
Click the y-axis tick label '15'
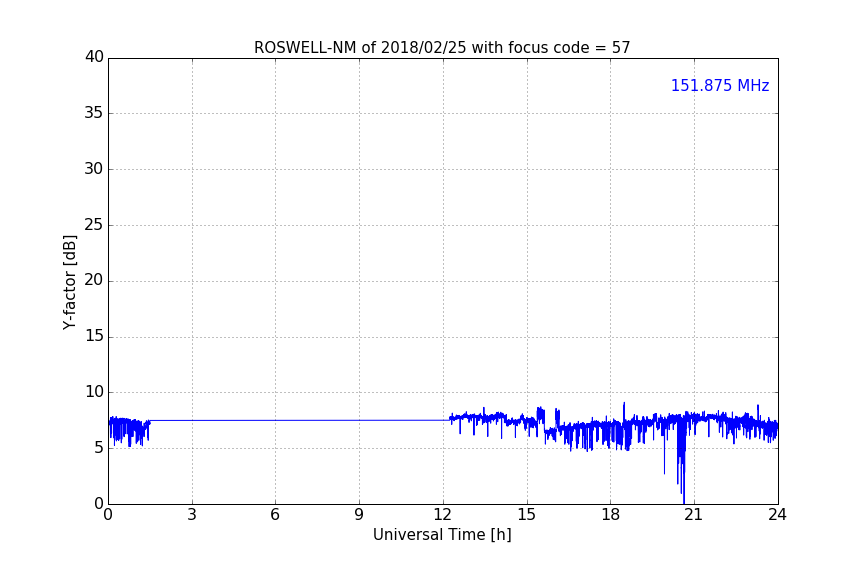pyautogui.click(x=94, y=336)
